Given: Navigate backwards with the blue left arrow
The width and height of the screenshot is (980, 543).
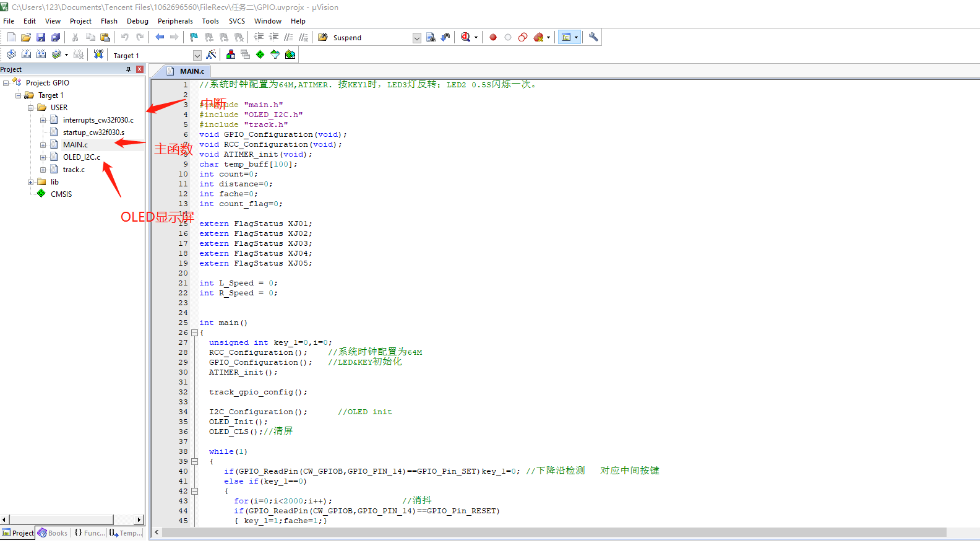Looking at the screenshot, I should click(x=160, y=37).
